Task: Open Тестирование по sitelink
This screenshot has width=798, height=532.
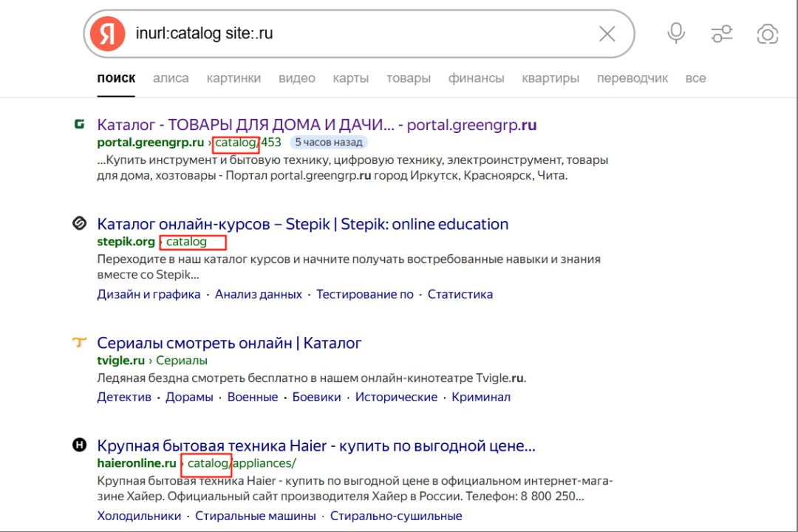Action: coord(364,294)
